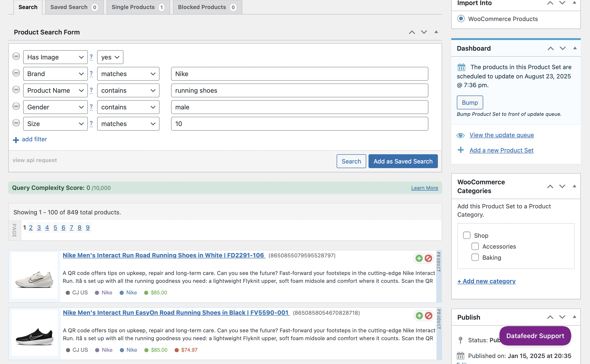Viewport: 590px width, 364px height.
Task: Click the eye icon beside update queue
Action: click(x=461, y=135)
